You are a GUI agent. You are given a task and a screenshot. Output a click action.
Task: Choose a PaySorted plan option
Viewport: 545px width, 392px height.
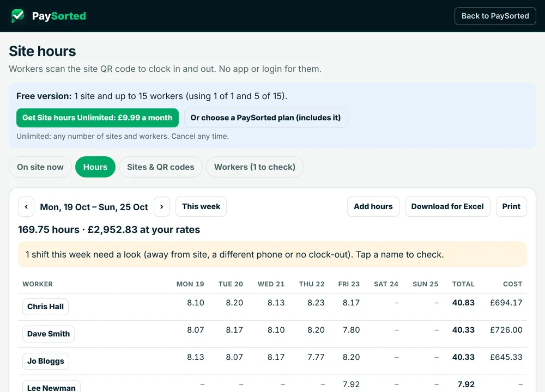point(265,118)
